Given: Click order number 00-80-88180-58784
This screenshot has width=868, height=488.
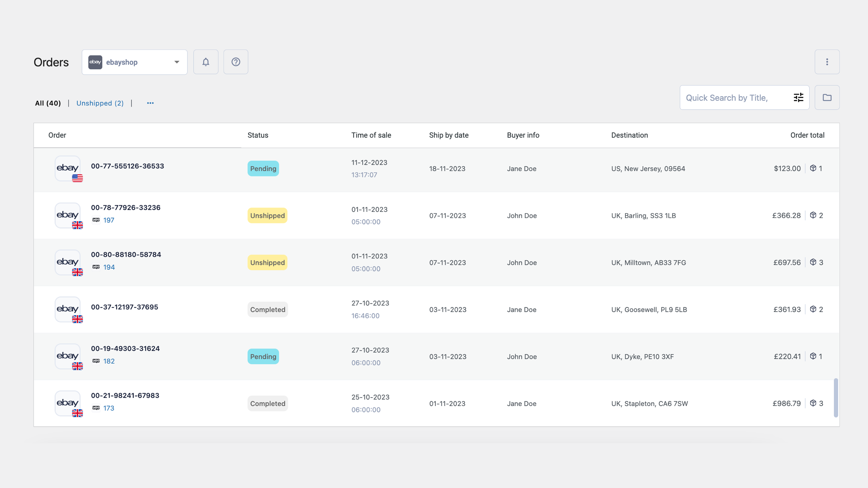Looking at the screenshot, I should [126, 254].
